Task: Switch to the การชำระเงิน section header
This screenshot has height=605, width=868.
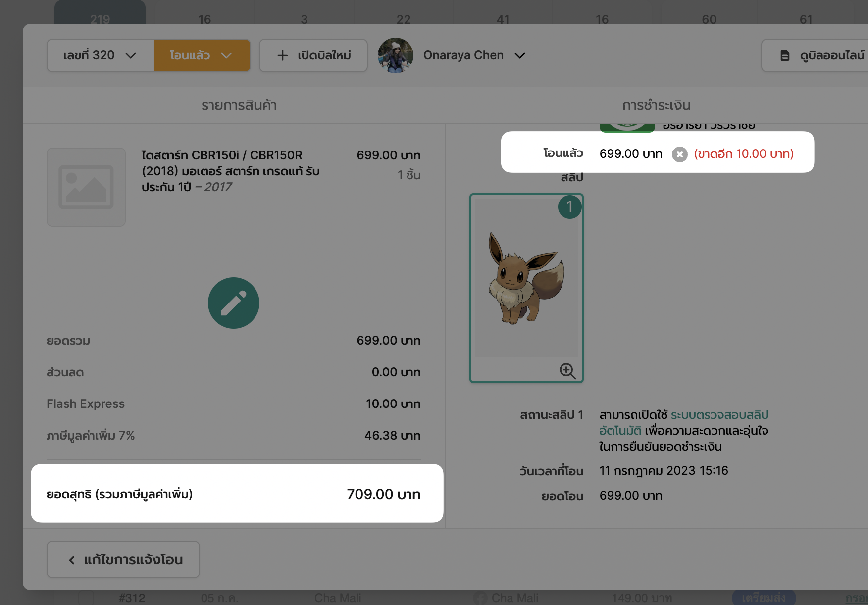Action: click(x=656, y=105)
